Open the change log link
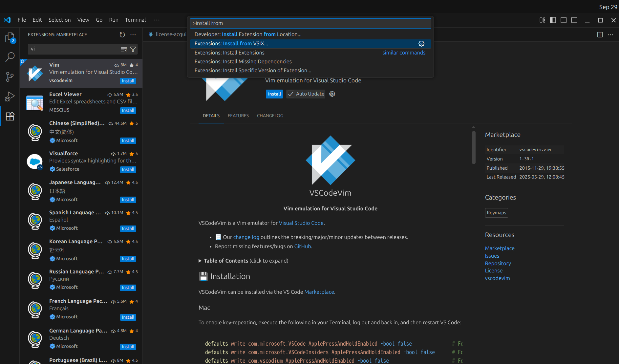The image size is (619, 364). [x=246, y=237]
